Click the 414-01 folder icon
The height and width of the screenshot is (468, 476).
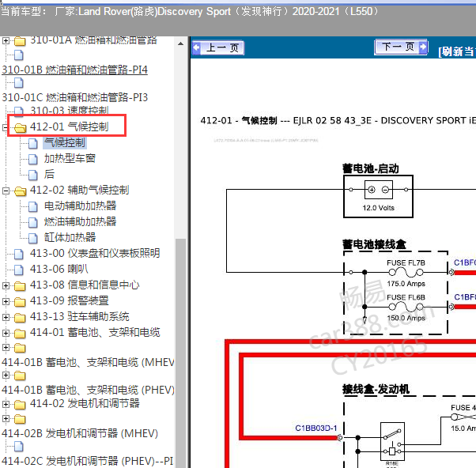pos(20,334)
